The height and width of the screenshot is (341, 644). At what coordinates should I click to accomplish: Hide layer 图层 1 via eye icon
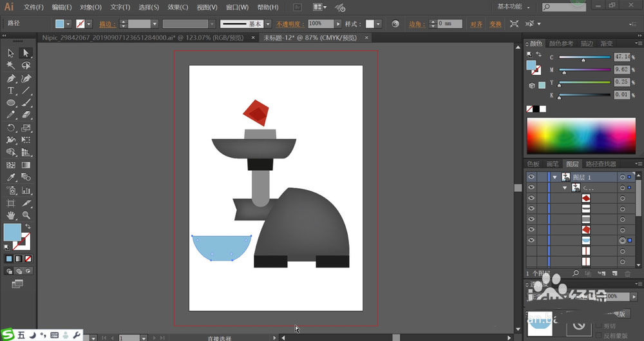[531, 177]
